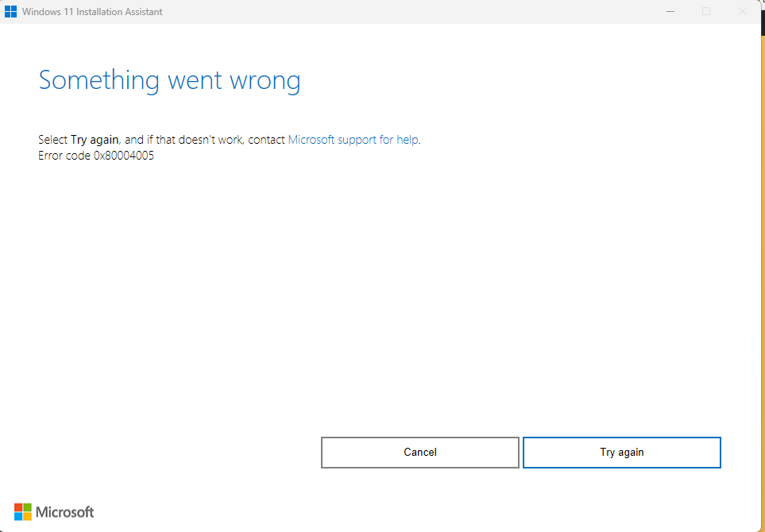Click the Windows logo in the title bar
The width and height of the screenshot is (765, 532).
click(11, 12)
